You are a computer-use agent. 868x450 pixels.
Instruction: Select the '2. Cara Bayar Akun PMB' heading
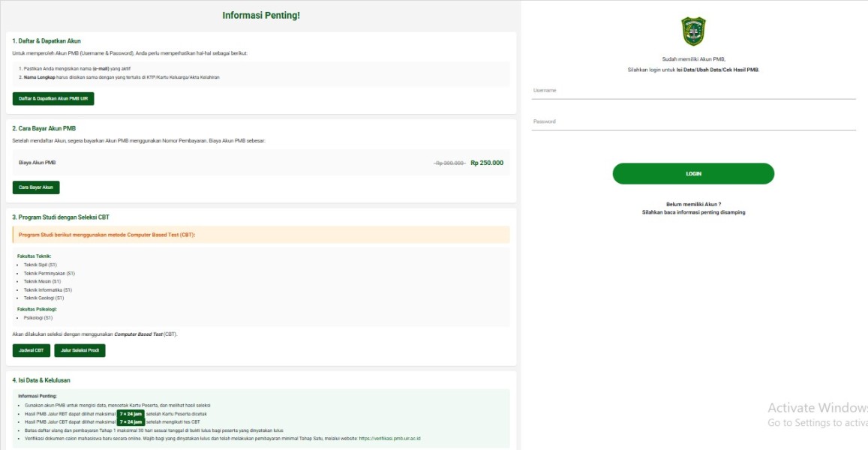pyautogui.click(x=44, y=128)
